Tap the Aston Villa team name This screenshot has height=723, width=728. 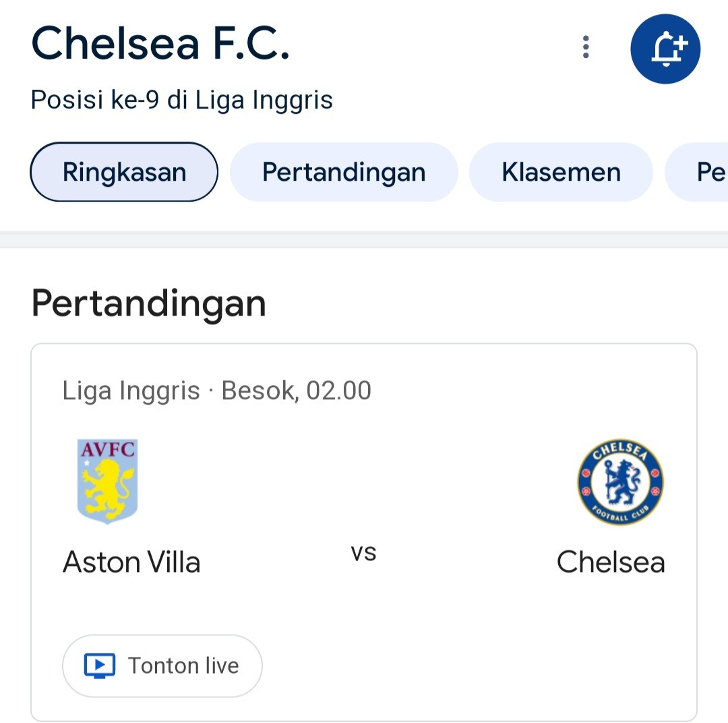(x=131, y=562)
